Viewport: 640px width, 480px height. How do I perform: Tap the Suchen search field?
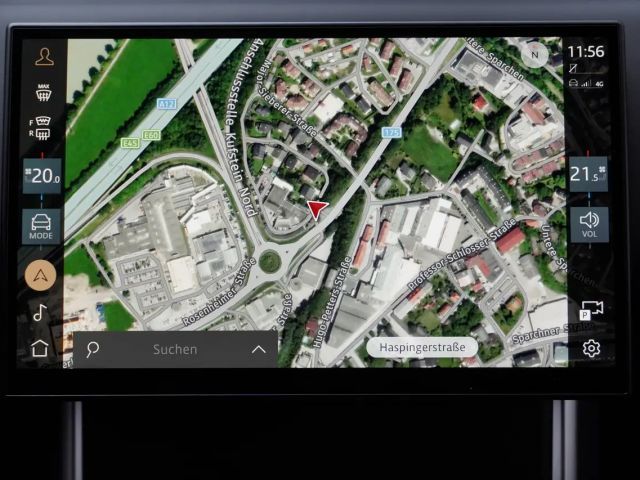point(175,349)
